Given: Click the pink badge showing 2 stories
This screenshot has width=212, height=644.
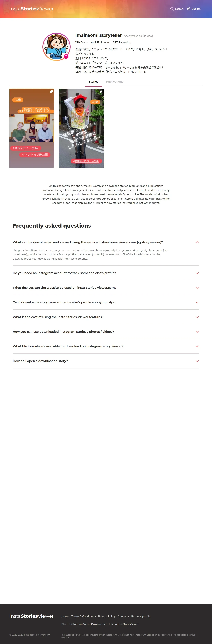Looking at the screenshot, I should pyautogui.click(x=66, y=56).
